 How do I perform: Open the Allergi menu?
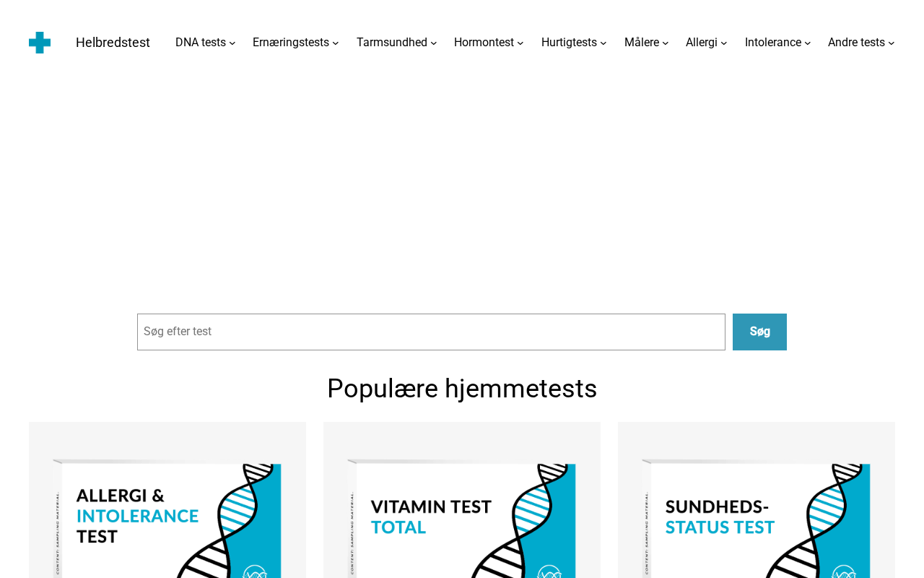click(x=702, y=43)
